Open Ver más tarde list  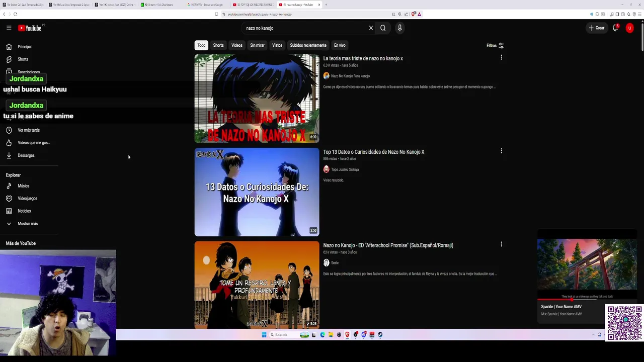point(29,130)
